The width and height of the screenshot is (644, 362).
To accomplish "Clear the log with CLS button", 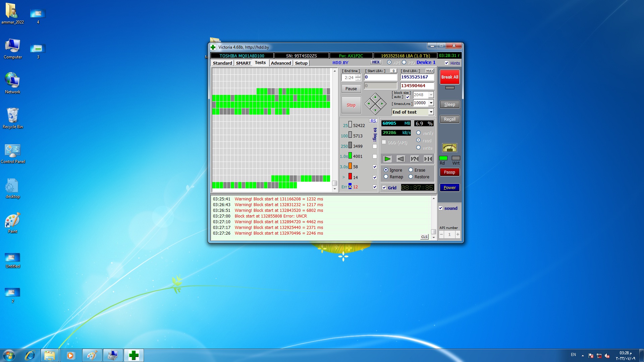I will click(424, 237).
